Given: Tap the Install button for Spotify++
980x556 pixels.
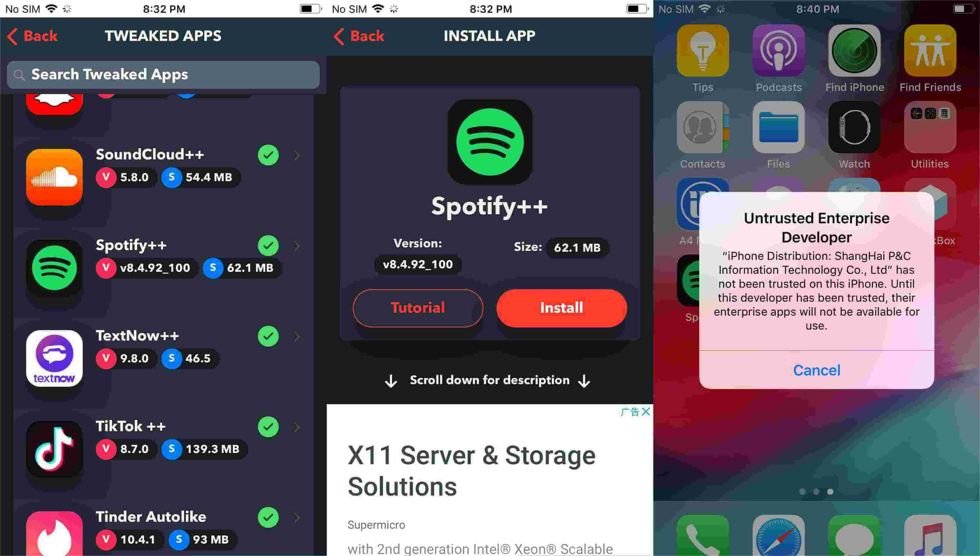Looking at the screenshot, I should pos(561,308).
